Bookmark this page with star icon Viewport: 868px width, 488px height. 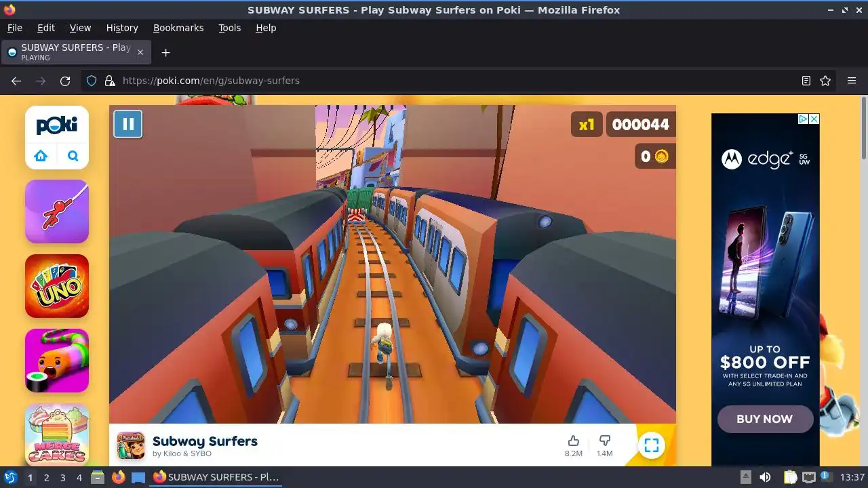point(825,81)
